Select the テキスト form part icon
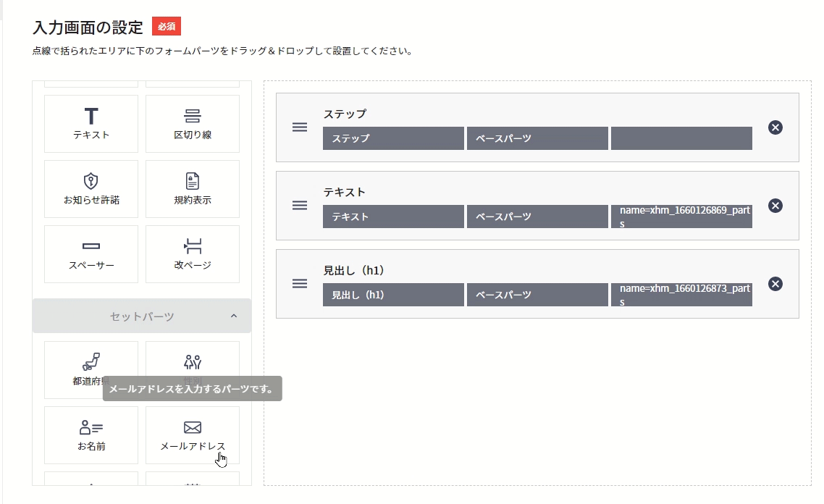This screenshot has height=504, width=824. point(91,123)
